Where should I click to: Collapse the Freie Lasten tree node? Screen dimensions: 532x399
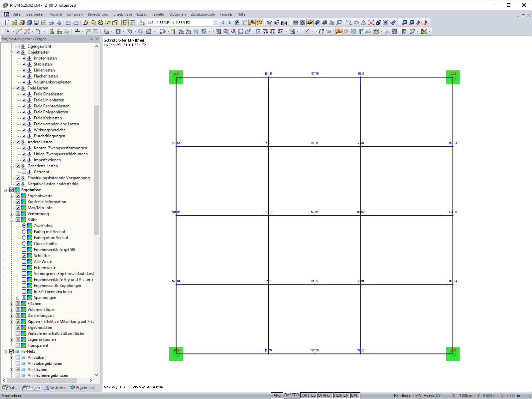[12, 88]
